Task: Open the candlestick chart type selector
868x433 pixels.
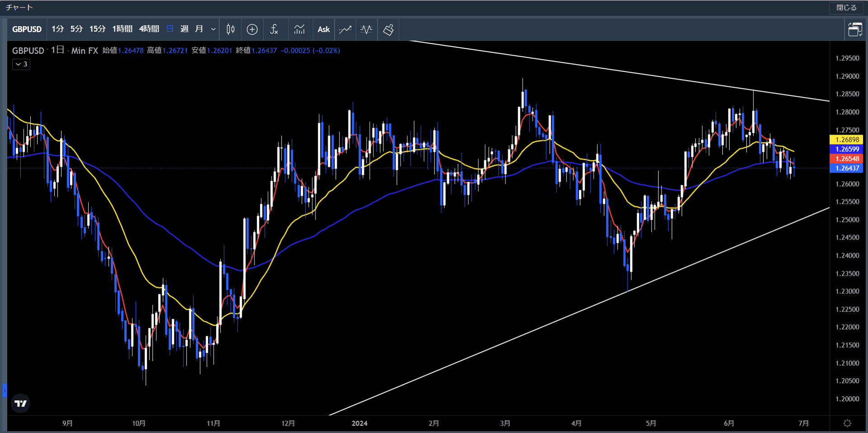Action: pos(230,29)
